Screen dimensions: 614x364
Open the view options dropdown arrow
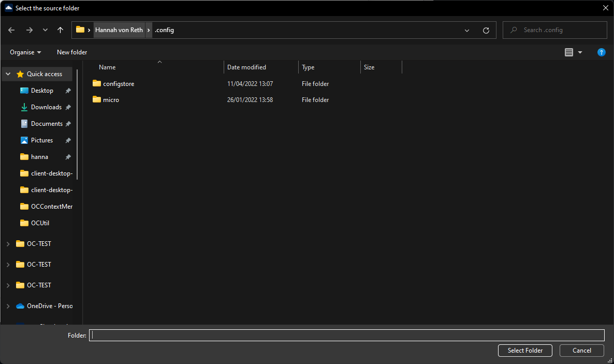point(580,52)
